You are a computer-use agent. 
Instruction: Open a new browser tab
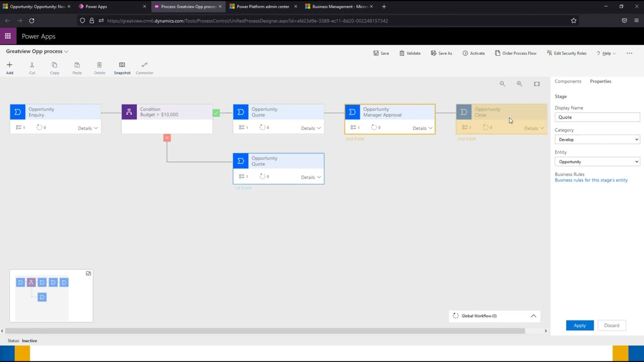[x=384, y=7]
